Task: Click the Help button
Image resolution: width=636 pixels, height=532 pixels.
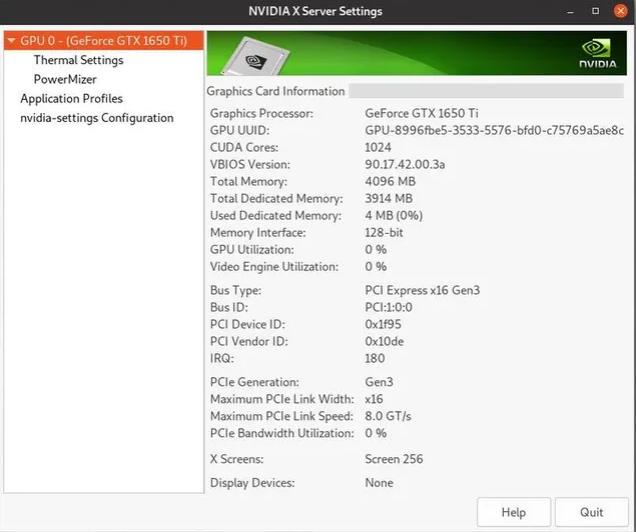Action: click(514, 512)
